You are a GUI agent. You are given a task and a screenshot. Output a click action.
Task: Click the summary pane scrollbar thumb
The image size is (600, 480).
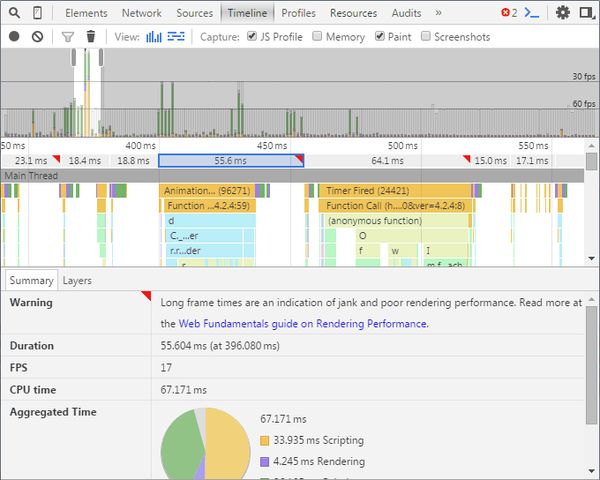pyautogui.click(x=592, y=365)
